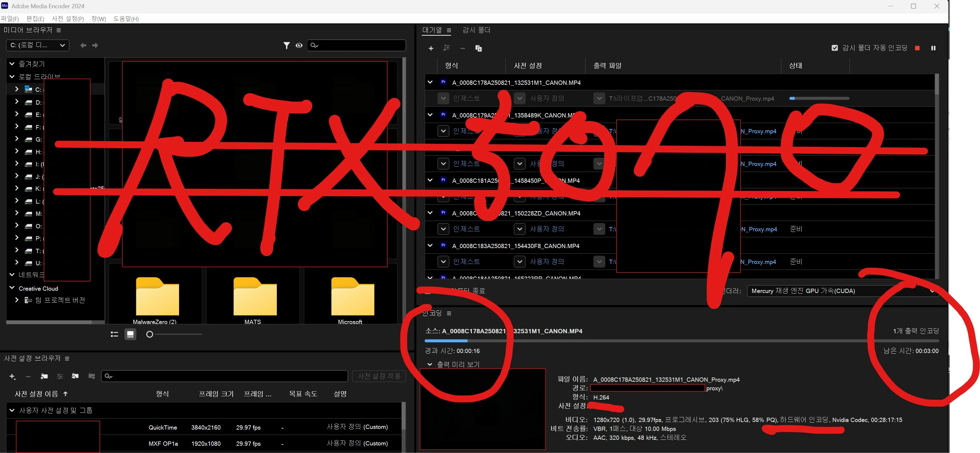Open the C: local drive dropdown
The height and width of the screenshot is (453, 980).
[x=37, y=45]
